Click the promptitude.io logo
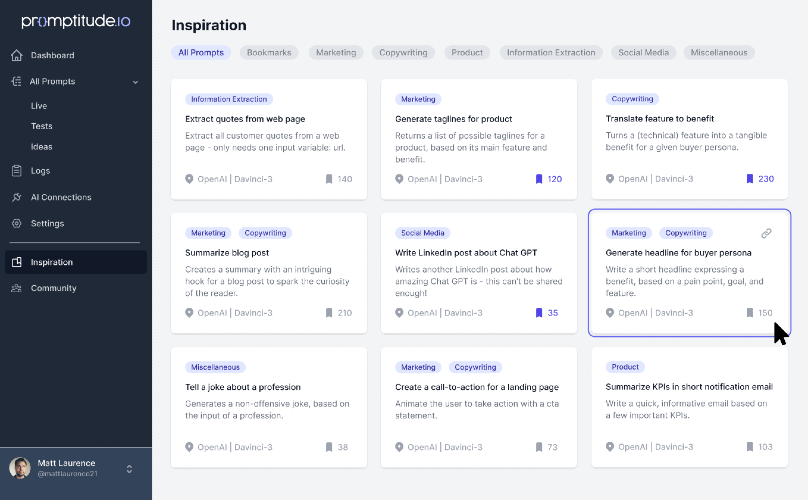Screen dimensions: 808x500 [76, 21]
